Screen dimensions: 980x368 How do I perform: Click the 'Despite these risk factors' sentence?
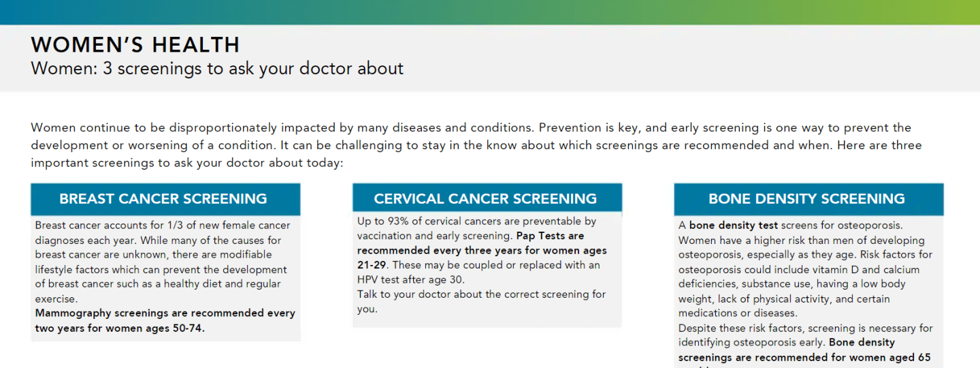pyautogui.click(x=806, y=335)
